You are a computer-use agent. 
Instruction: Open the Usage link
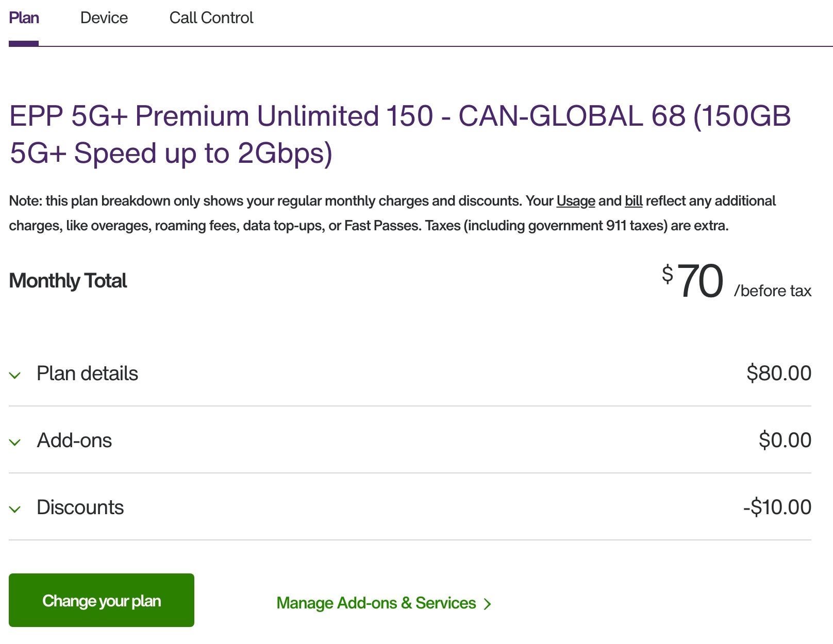[x=575, y=201]
